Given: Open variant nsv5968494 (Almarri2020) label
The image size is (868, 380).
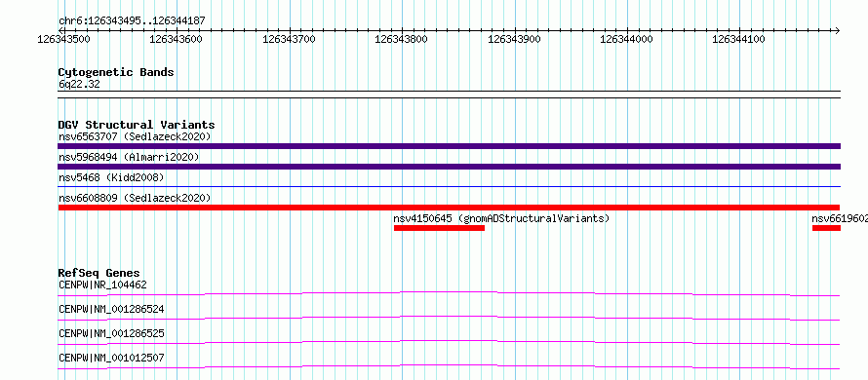Looking at the screenshot, I should (129, 157).
